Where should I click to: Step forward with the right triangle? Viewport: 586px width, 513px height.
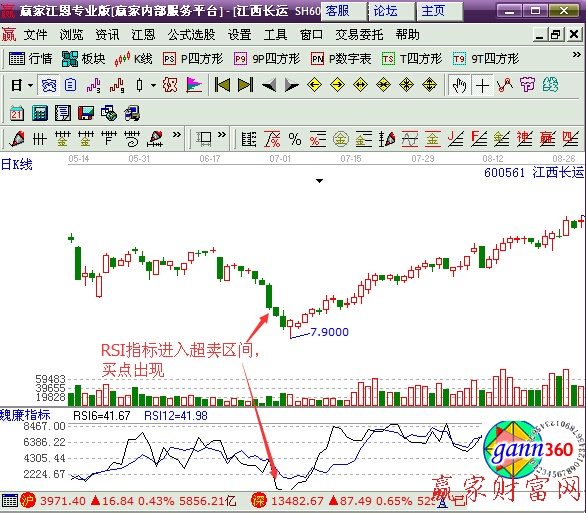click(292, 85)
